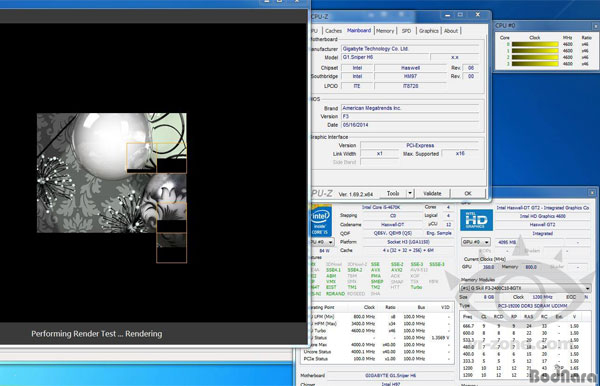Image resolution: width=600 pixels, height=386 pixels.
Task: Click the G1.Sniper H6 model field
Action: (x=385, y=57)
